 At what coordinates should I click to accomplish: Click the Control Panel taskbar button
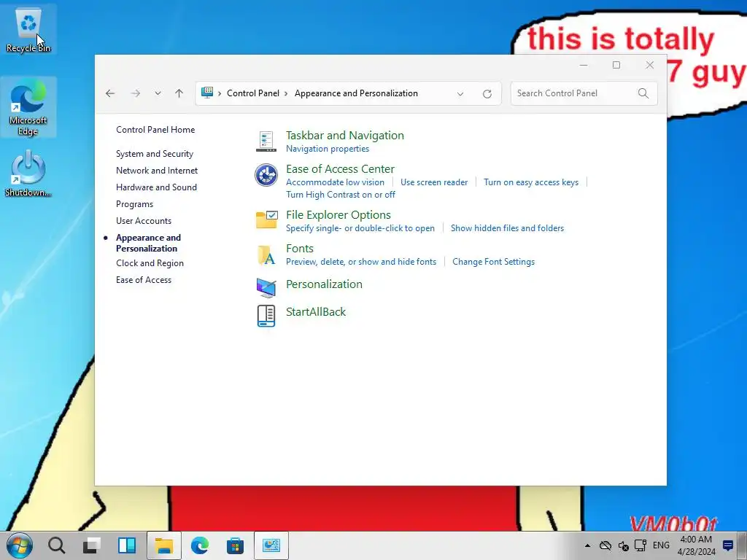271,545
